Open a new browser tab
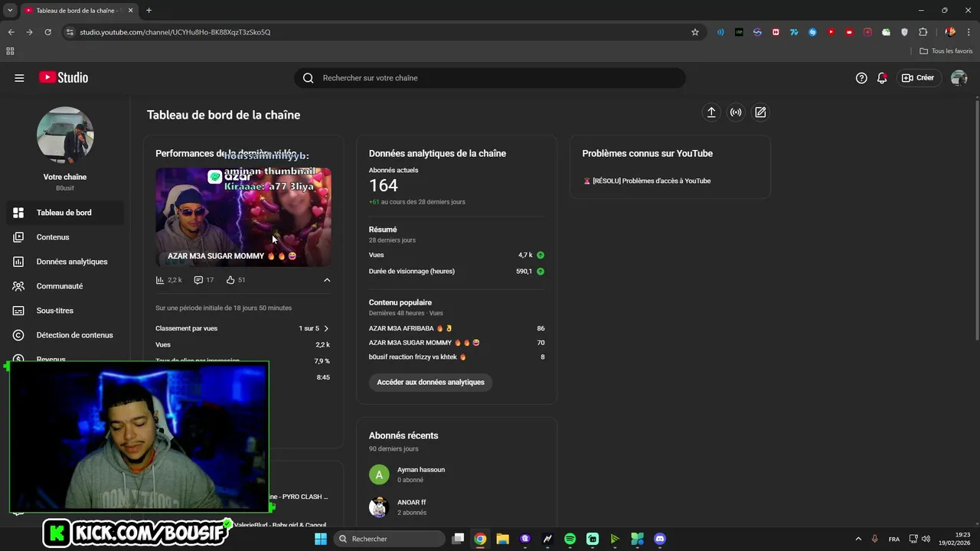Viewport: 980px width, 551px height. (x=149, y=11)
